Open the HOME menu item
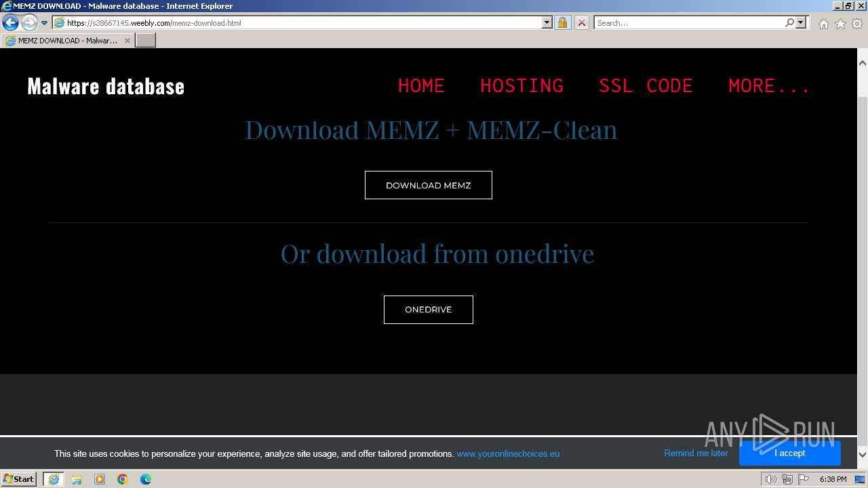 click(x=421, y=86)
